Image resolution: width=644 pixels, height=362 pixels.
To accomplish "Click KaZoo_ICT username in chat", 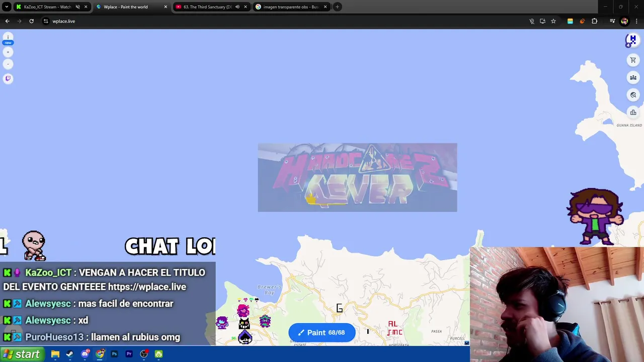I will tap(48, 273).
